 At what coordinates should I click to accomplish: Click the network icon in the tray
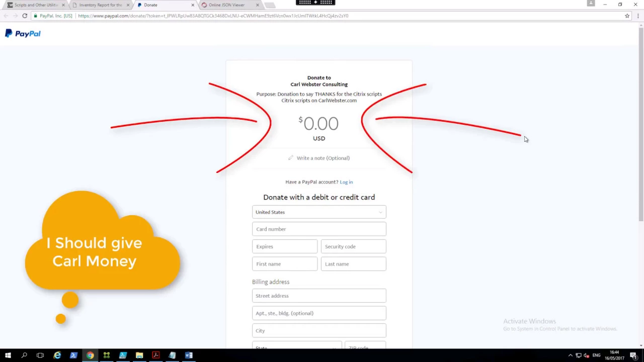579,355
